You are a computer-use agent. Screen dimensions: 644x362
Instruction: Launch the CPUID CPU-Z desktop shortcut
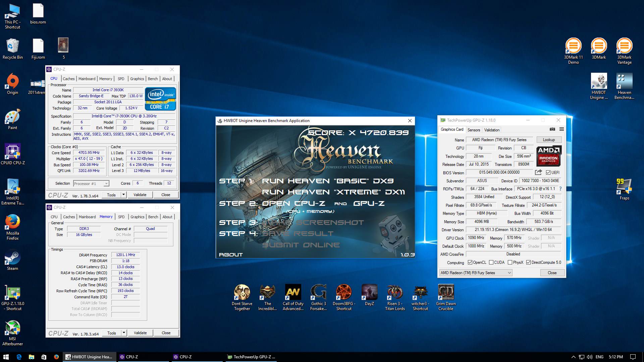[12, 155]
